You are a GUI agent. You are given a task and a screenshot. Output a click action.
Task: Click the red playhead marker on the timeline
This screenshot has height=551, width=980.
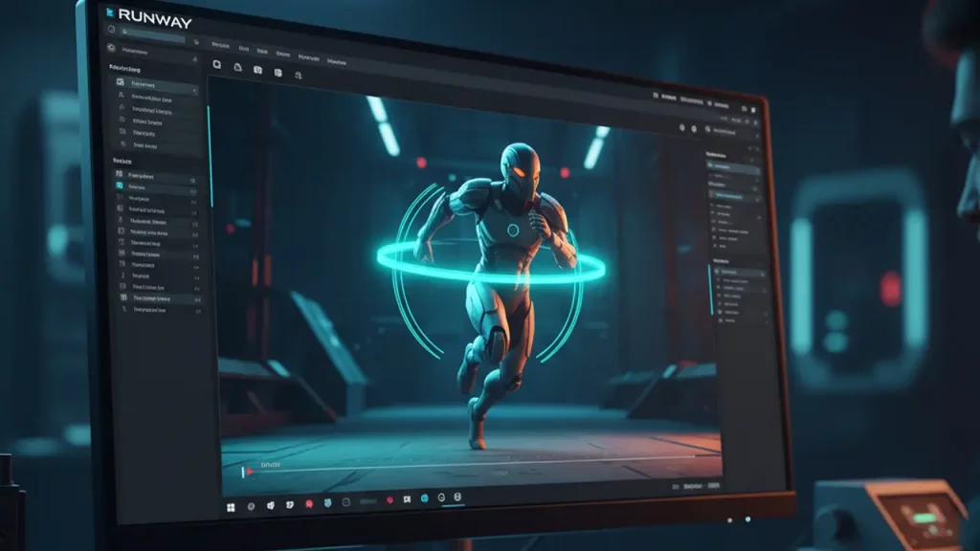(x=250, y=471)
